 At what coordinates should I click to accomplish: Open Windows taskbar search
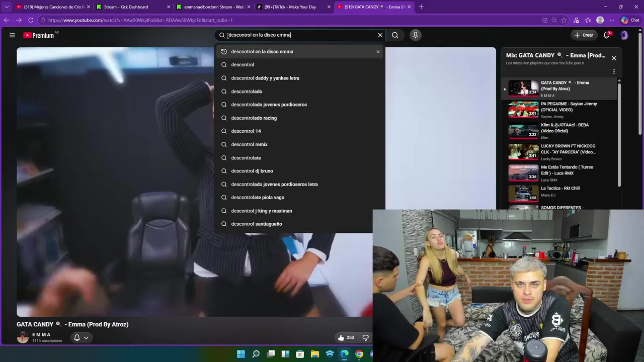256,354
